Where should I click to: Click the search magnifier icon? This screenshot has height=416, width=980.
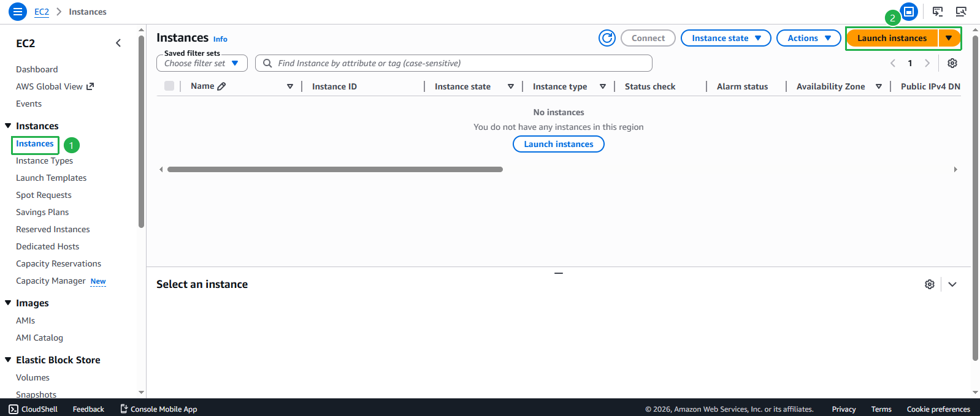coord(267,63)
